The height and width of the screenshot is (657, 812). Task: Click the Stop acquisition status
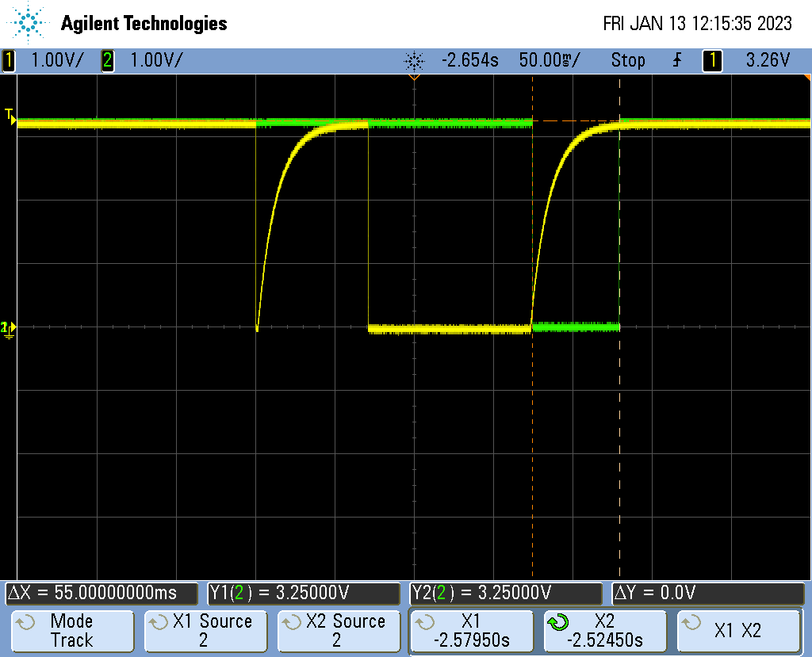pyautogui.click(x=627, y=60)
